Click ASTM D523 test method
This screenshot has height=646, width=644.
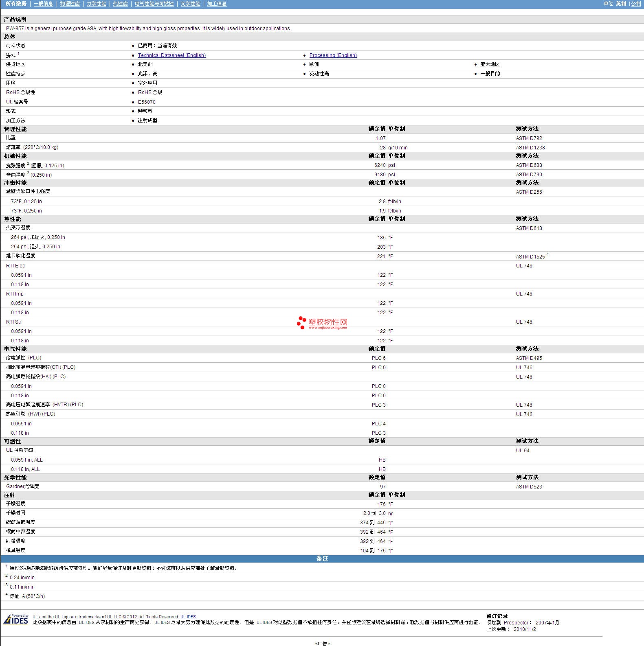tap(529, 487)
